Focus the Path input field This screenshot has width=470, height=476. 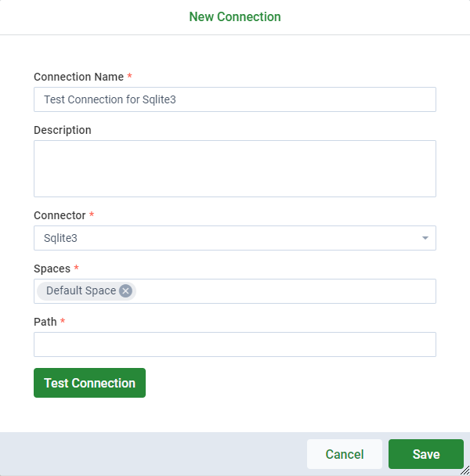235,344
